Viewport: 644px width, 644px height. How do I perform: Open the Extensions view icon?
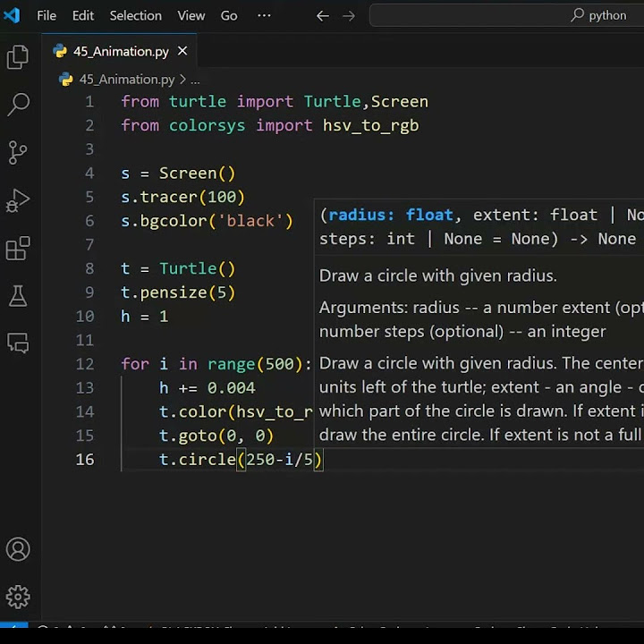click(x=18, y=248)
